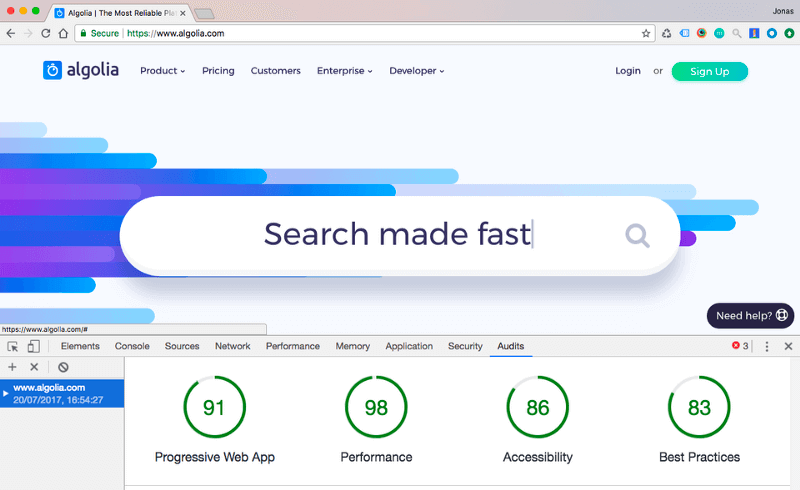This screenshot has height=490, width=800.
Task: Click the DevTools inspect element icon
Action: click(x=13, y=347)
